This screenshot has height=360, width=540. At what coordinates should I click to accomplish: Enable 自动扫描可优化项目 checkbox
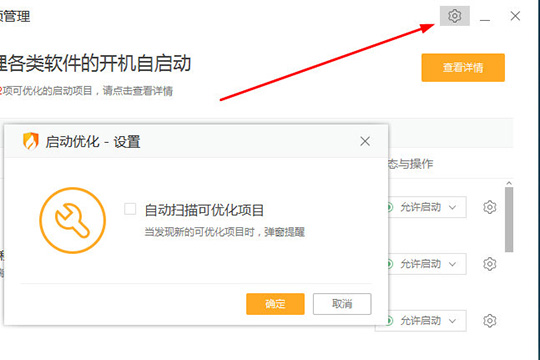(130, 209)
